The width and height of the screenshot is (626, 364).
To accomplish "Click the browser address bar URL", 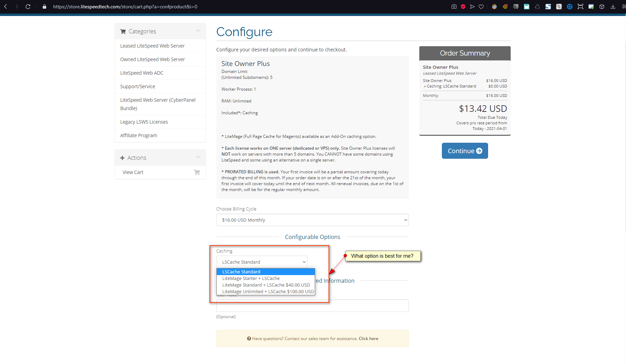I will [125, 7].
